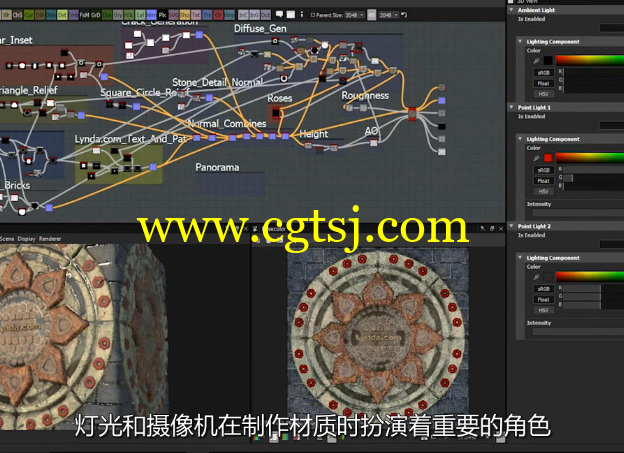The width and height of the screenshot is (624, 453).
Task: Toggle the width-height link button near Parent Size
Action: 371,15
